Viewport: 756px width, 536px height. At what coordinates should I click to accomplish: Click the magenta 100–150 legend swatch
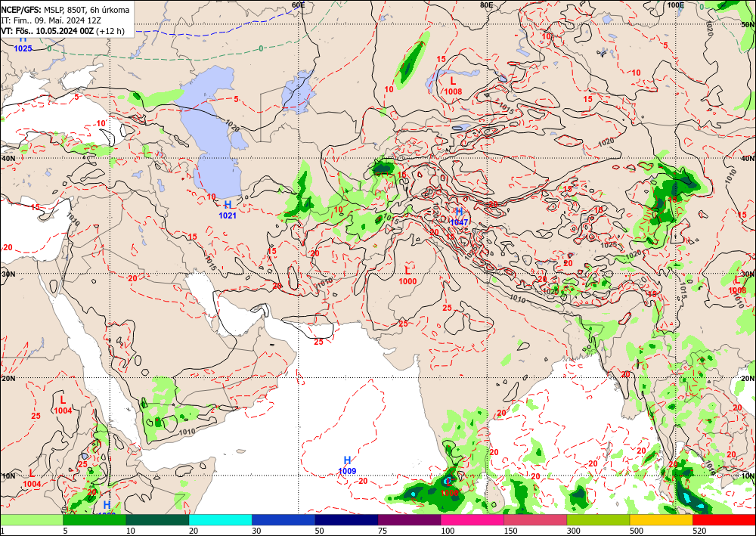472,520
